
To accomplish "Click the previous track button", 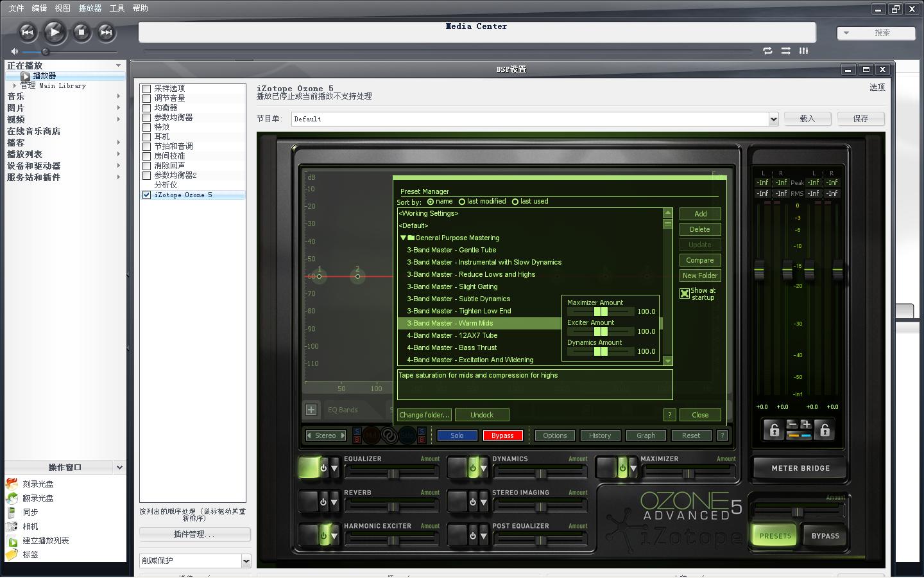I will tap(28, 31).
